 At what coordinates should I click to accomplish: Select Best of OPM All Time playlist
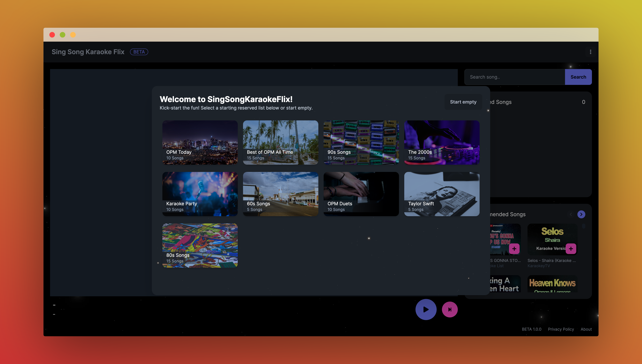(x=281, y=143)
